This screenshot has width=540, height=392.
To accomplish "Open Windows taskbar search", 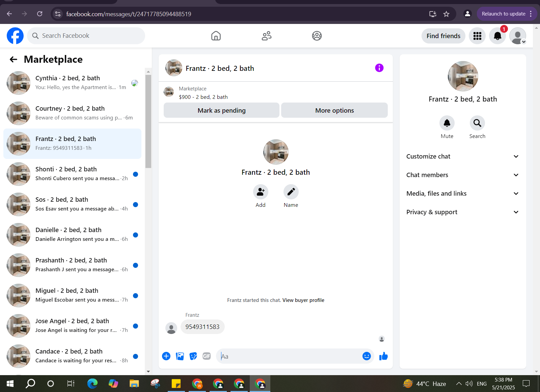I will pyautogui.click(x=30, y=384).
